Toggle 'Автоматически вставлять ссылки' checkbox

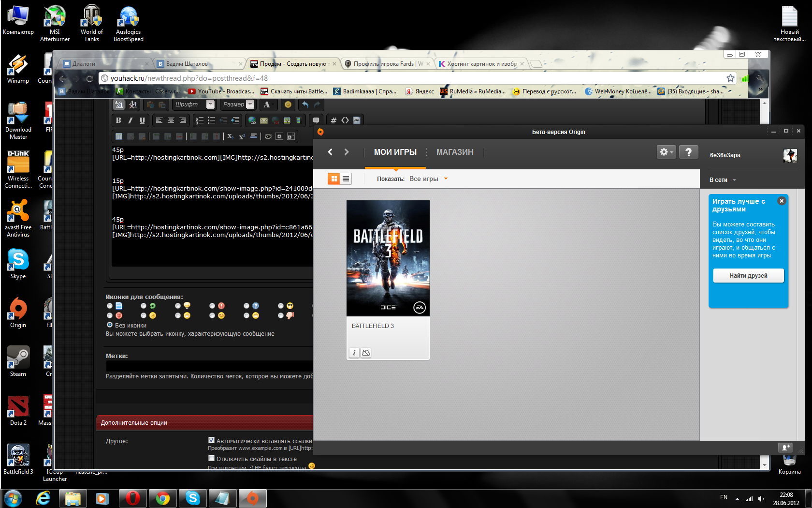click(x=211, y=440)
